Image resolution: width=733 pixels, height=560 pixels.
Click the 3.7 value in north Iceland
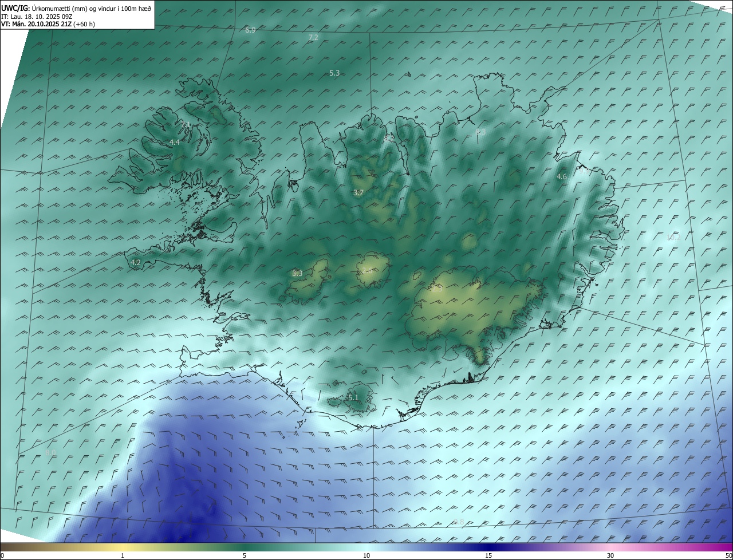click(358, 192)
